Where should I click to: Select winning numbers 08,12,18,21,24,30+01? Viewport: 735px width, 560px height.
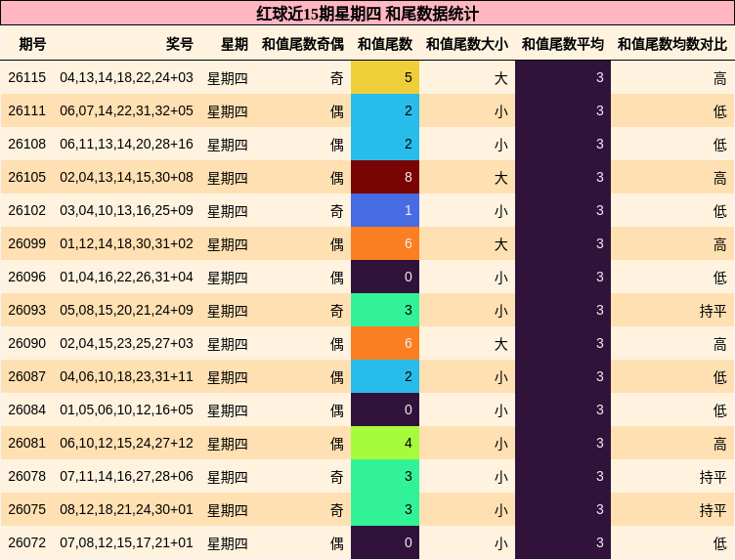coord(126,509)
